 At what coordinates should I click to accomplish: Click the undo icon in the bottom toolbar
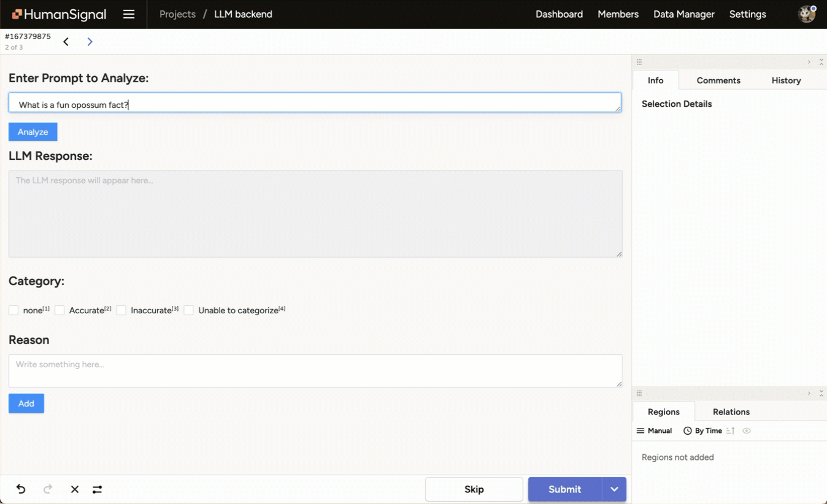click(20, 489)
